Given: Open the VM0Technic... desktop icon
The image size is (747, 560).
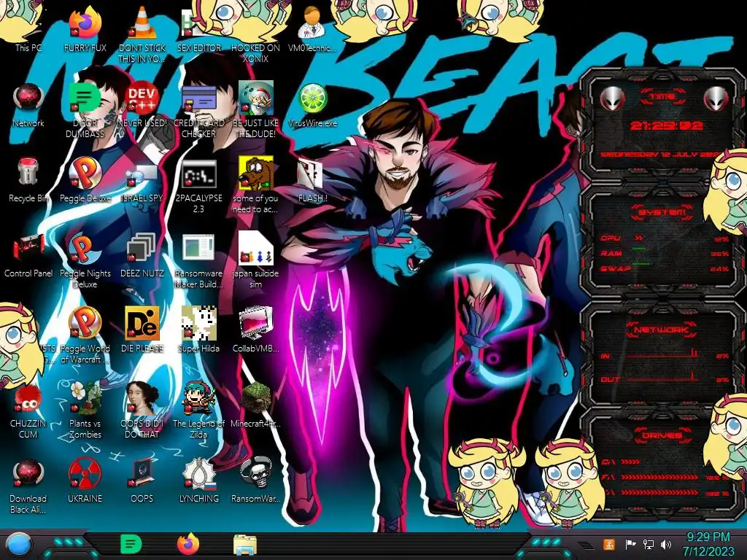Looking at the screenshot, I should coord(312,28).
